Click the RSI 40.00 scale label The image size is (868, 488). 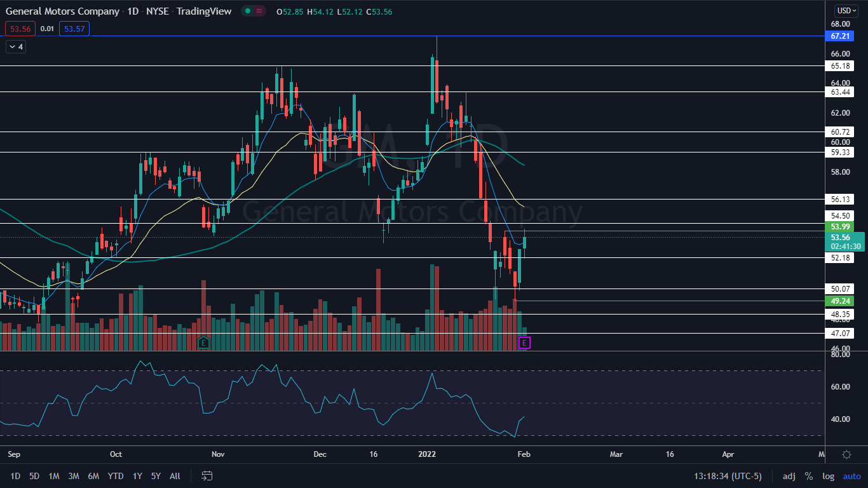click(840, 419)
